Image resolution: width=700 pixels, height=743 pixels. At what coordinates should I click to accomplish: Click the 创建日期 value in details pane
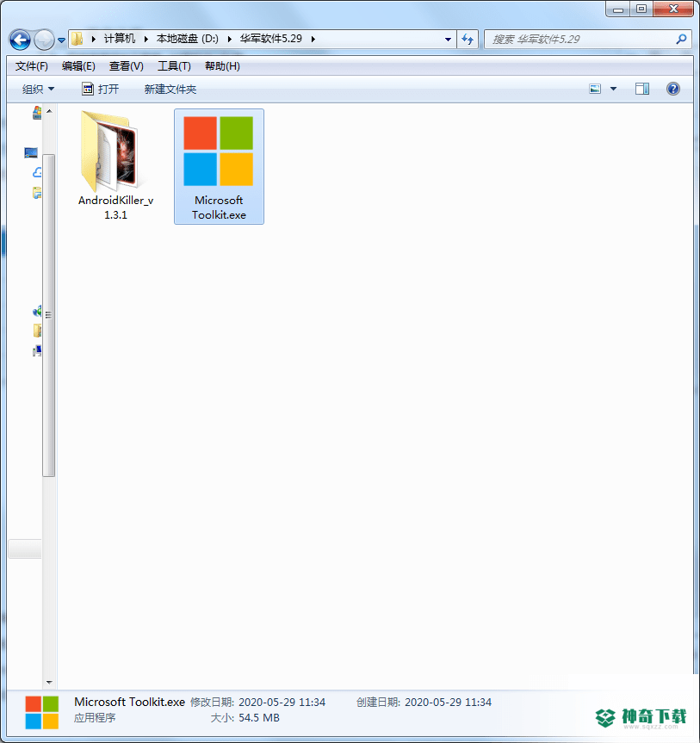pyautogui.click(x=448, y=703)
